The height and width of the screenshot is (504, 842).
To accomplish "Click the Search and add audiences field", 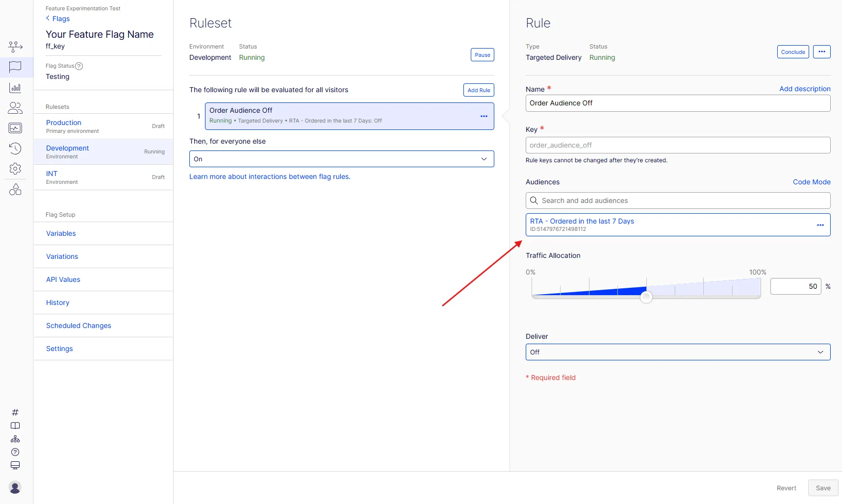I will click(678, 201).
